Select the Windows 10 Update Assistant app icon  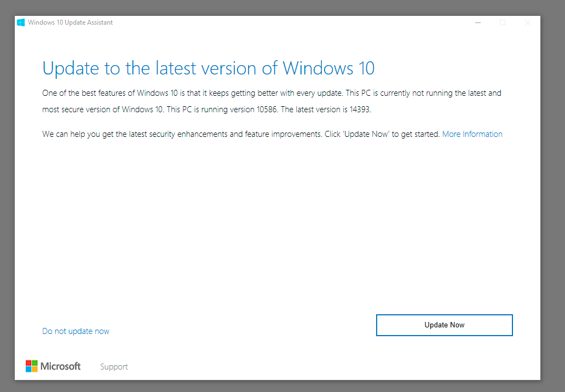[x=21, y=22]
